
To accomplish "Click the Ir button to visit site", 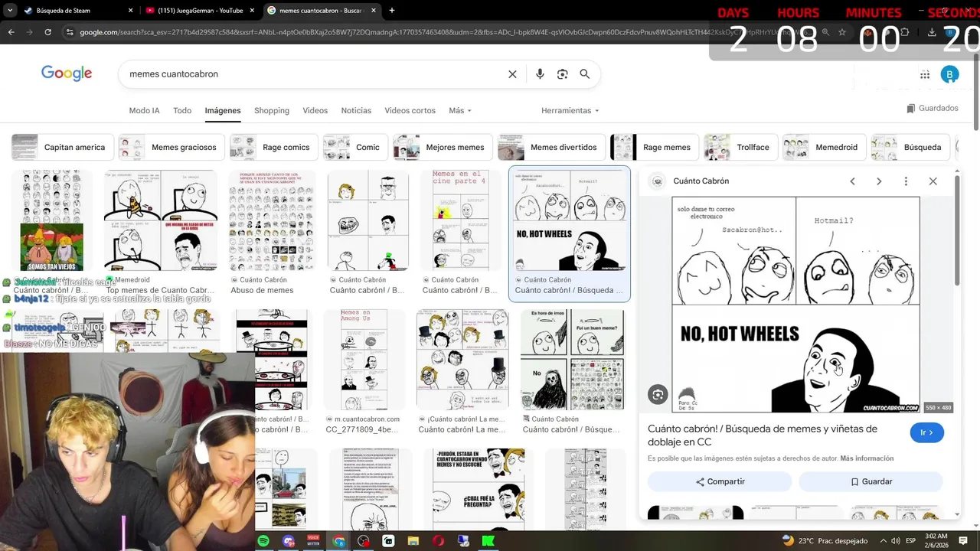I will [927, 432].
